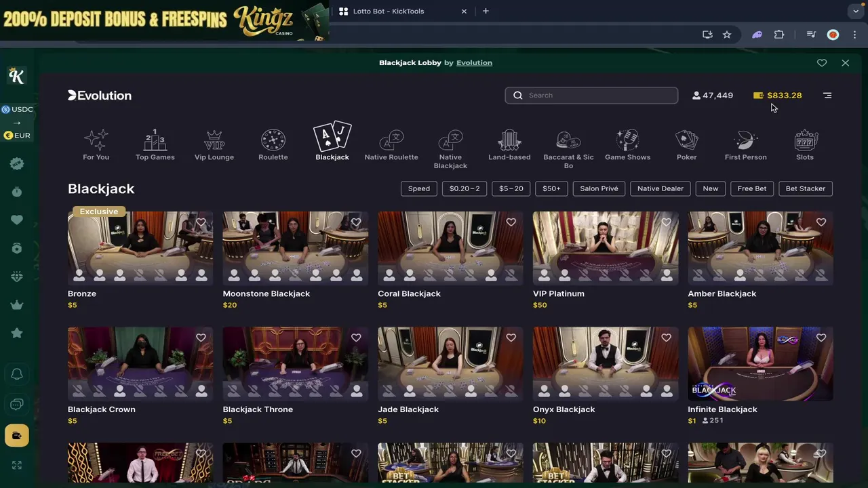Viewport: 868px width, 488px height.
Task: Apply the Bet Stacker filter
Action: click(806, 188)
